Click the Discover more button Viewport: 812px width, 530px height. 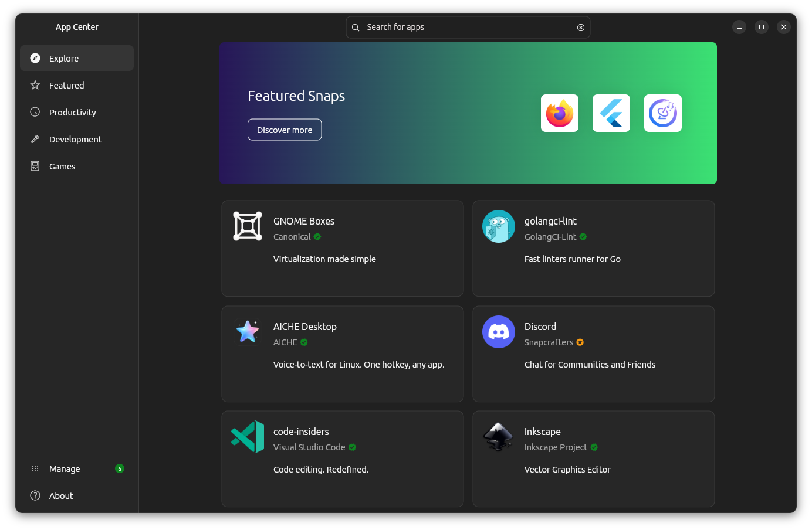coord(285,130)
